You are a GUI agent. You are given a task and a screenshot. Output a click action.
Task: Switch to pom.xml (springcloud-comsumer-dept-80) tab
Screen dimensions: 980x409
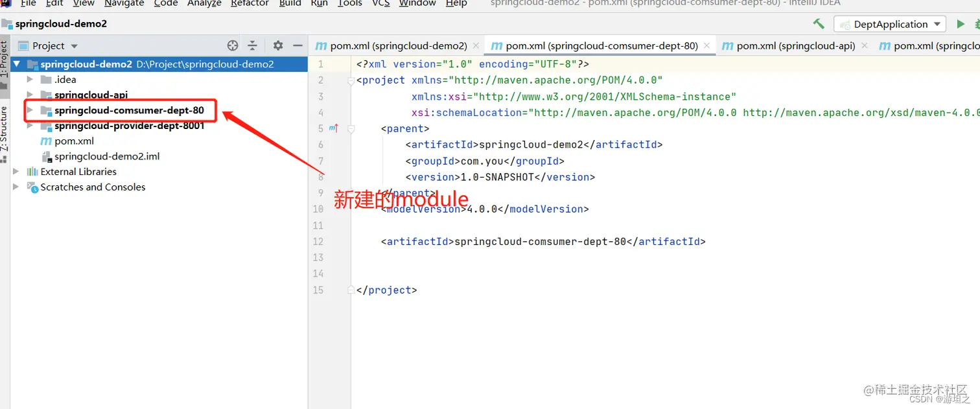coord(602,45)
